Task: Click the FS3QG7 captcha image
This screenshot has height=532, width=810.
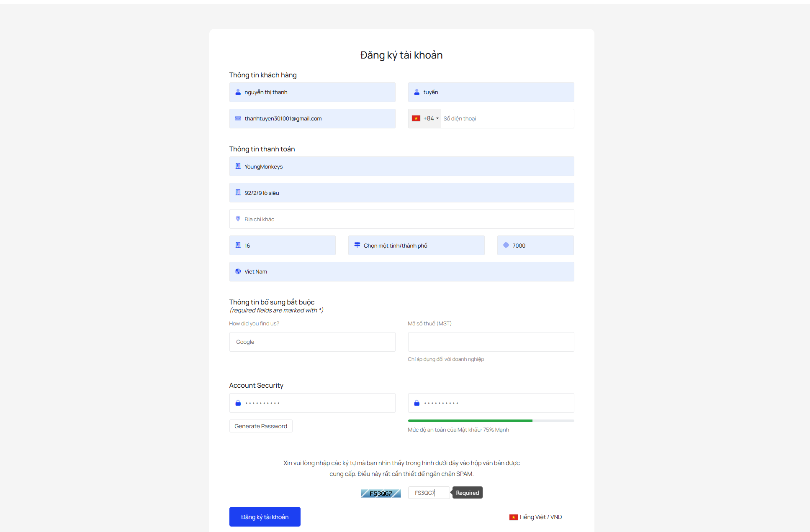Action: [x=381, y=494]
